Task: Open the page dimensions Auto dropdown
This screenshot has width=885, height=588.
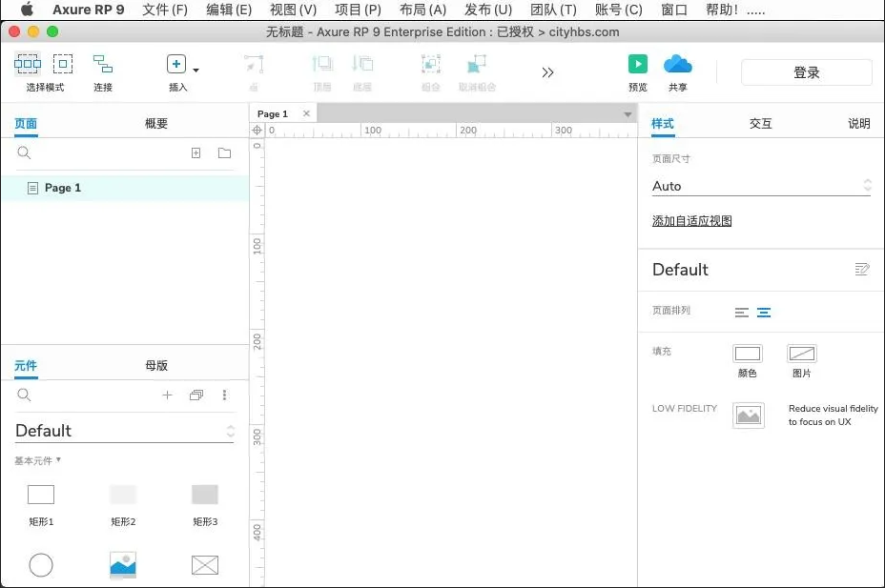Action: click(x=761, y=186)
